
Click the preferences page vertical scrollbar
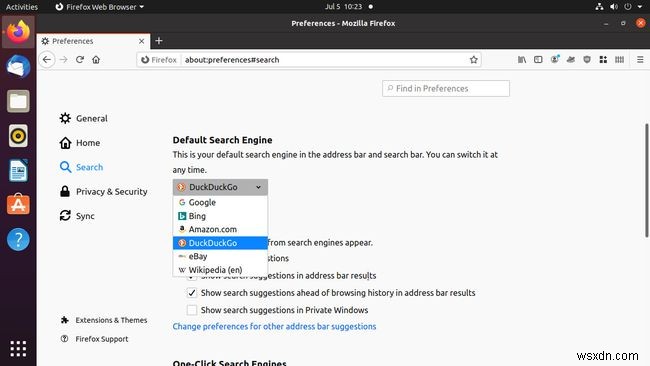[x=647, y=180]
